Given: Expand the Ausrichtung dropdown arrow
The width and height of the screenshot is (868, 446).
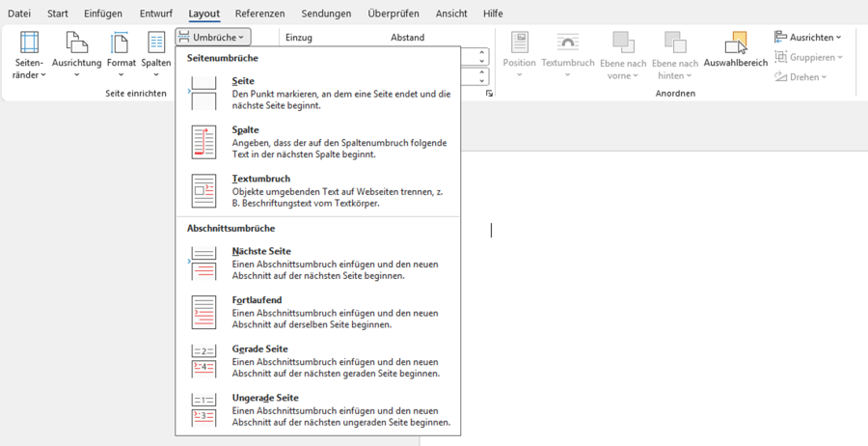Looking at the screenshot, I should pos(76,75).
